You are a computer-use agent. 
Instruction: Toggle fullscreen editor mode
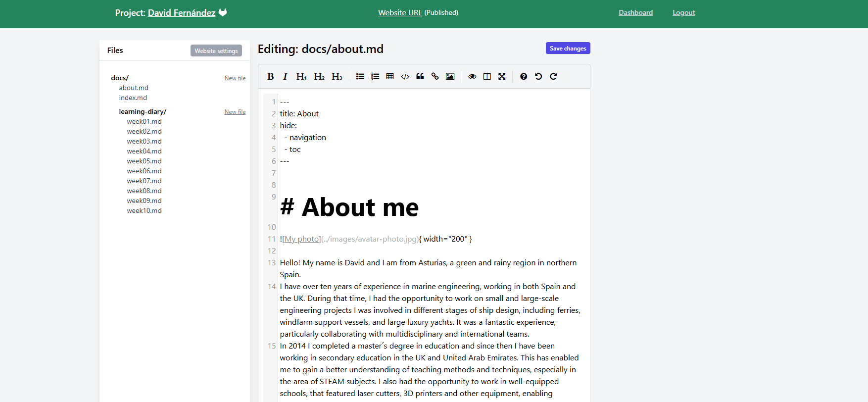tap(502, 76)
